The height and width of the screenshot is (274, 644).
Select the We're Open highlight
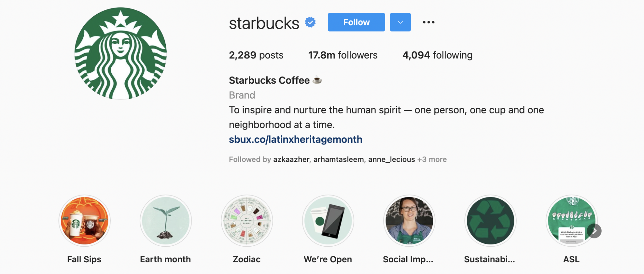[328, 221]
